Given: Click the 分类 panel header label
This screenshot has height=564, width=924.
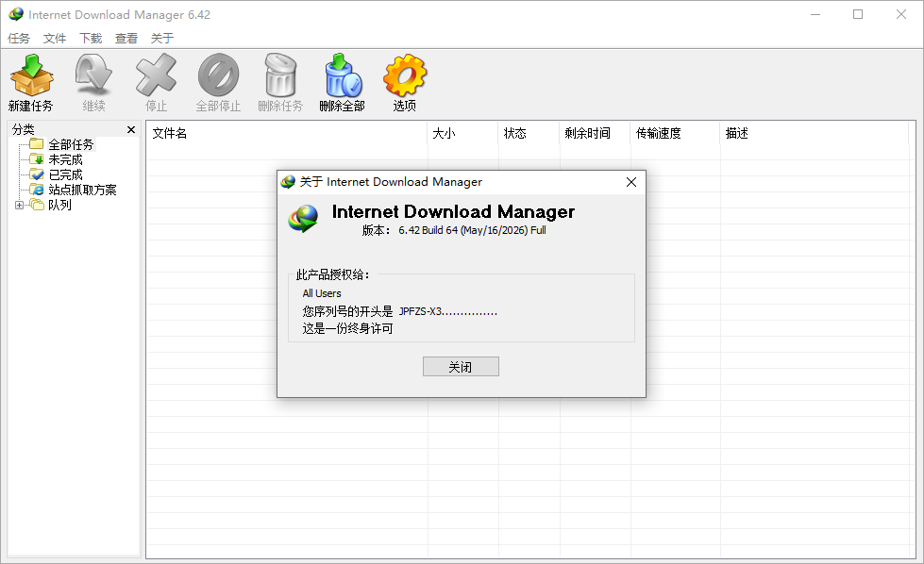Looking at the screenshot, I should pos(23,129).
